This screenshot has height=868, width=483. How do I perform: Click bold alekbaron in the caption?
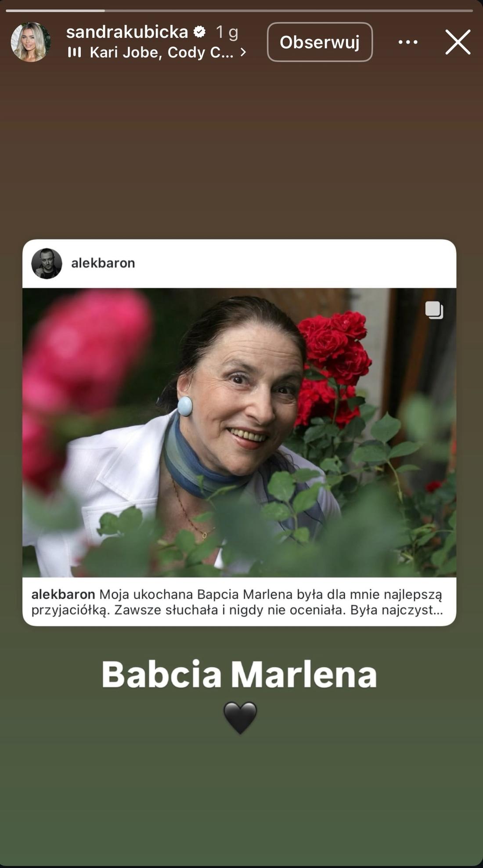63,595
